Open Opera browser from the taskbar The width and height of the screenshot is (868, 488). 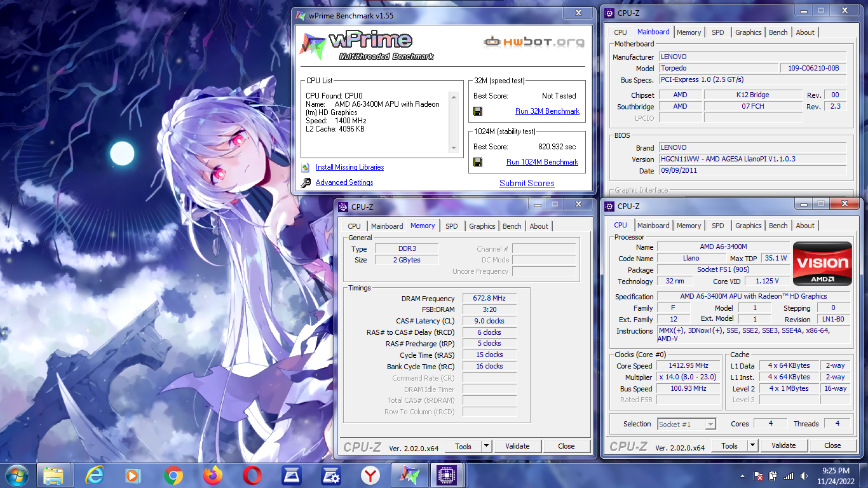coord(252,475)
